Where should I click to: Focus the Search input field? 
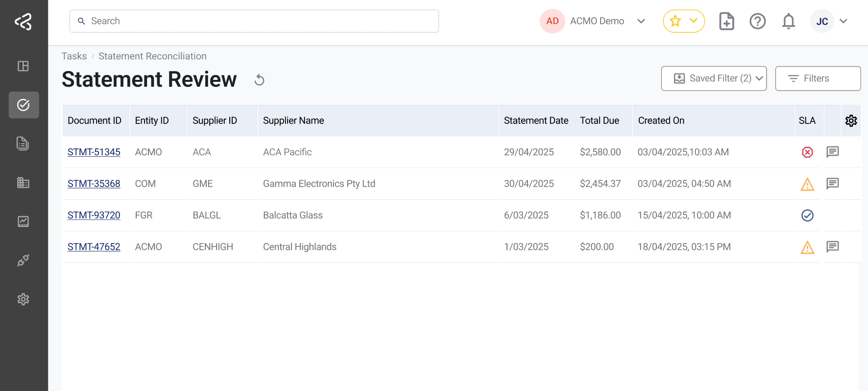(x=254, y=21)
